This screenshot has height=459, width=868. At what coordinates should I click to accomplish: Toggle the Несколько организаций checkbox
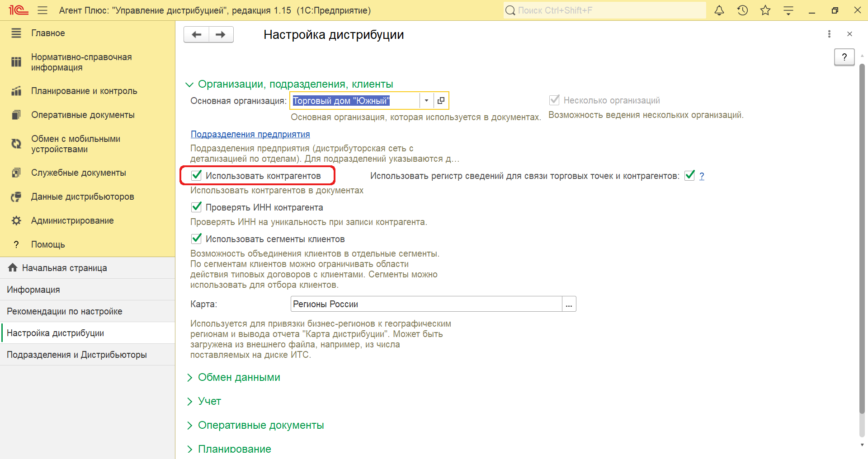coord(554,100)
